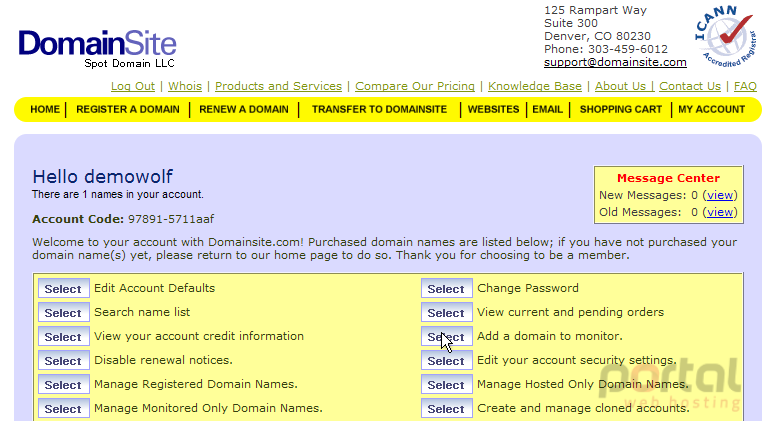This screenshot has height=422, width=776.
Task: Go to HOME in yellow menu
Action: click(x=45, y=109)
